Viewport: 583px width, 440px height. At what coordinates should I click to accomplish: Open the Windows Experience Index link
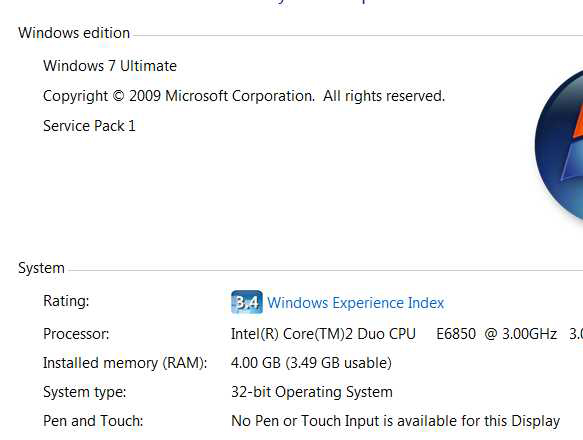355,303
